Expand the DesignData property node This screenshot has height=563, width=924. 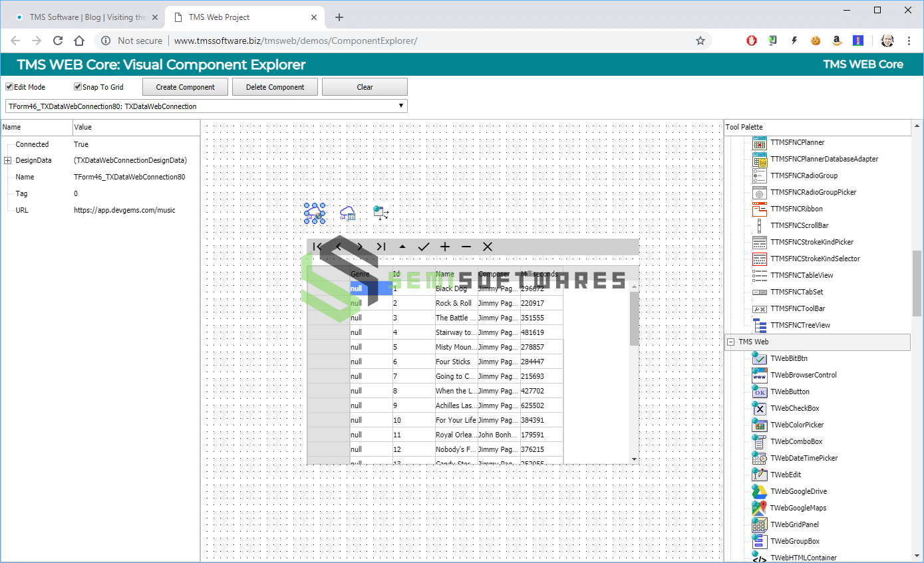(7, 160)
